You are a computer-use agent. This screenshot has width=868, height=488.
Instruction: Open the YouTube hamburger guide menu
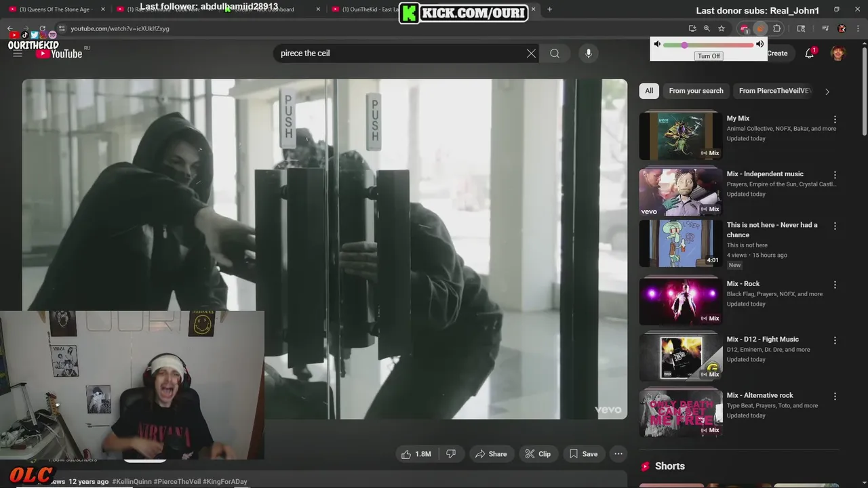click(18, 54)
